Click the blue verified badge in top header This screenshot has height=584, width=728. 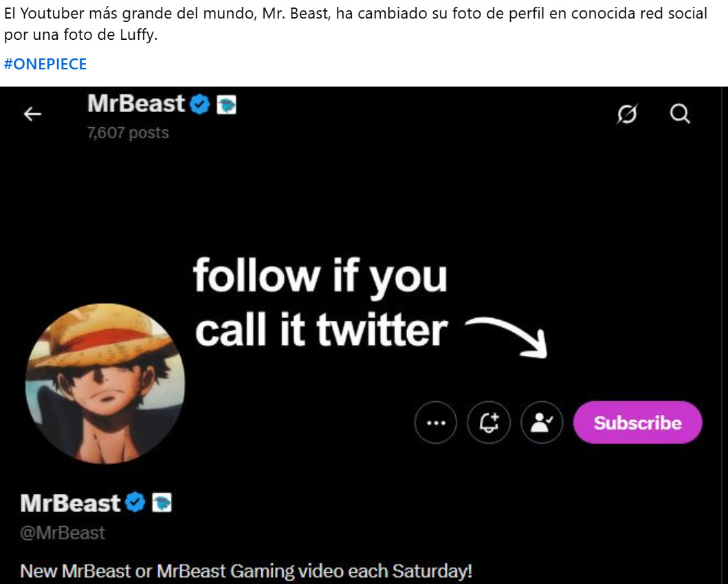coord(200,105)
